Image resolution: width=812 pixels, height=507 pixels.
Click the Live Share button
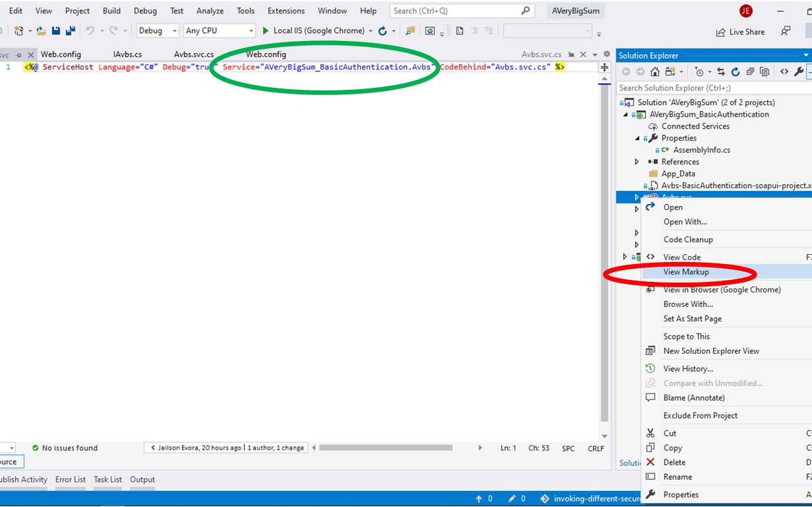tap(740, 32)
